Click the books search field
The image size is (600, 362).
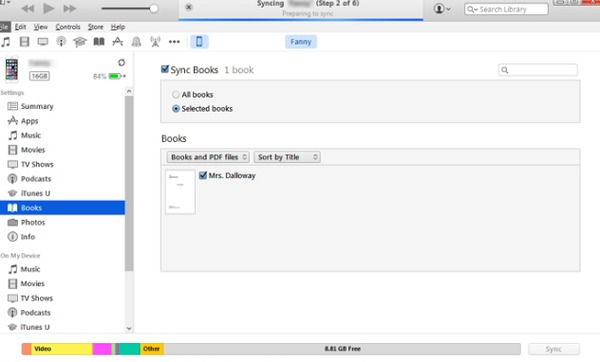click(x=538, y=70)
